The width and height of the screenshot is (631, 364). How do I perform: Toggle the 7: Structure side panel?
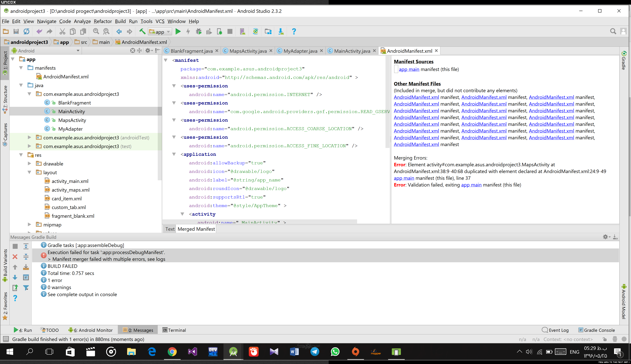point(5,99)
